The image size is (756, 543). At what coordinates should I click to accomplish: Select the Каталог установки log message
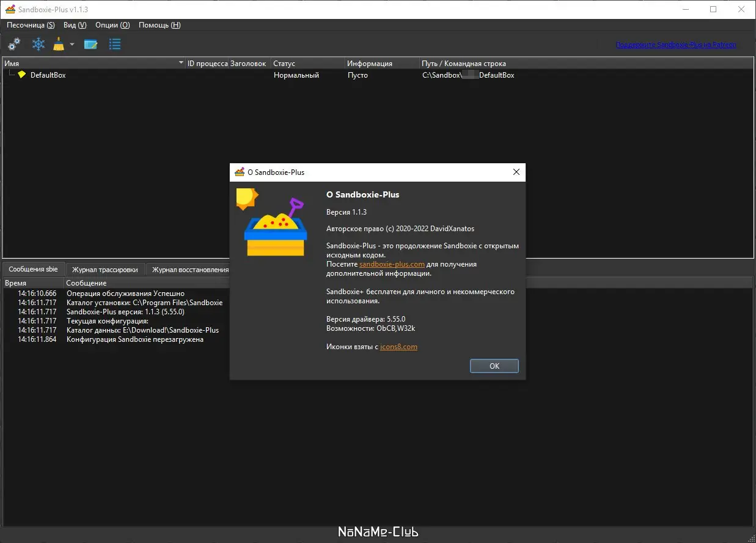(144, 303)
